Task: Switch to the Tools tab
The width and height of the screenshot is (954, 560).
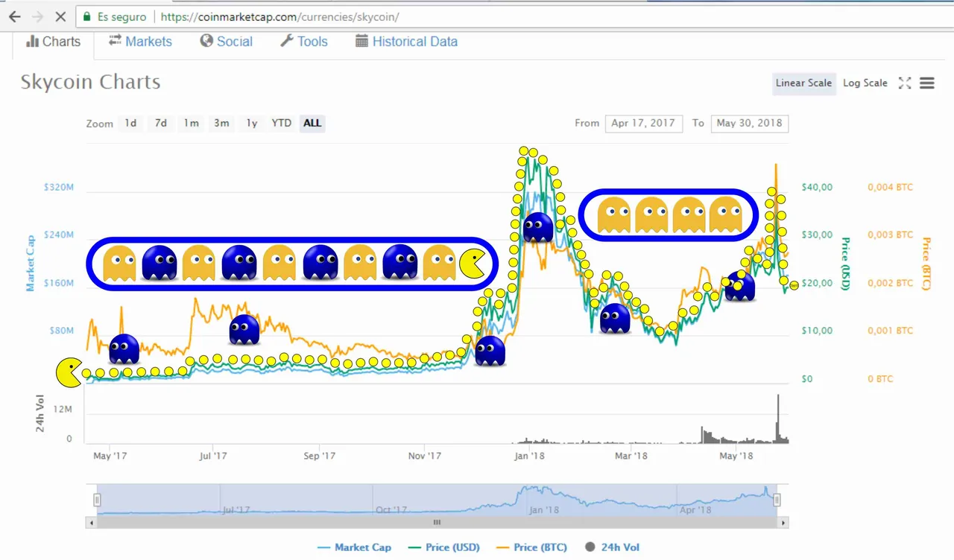Action: pos(304,42)
